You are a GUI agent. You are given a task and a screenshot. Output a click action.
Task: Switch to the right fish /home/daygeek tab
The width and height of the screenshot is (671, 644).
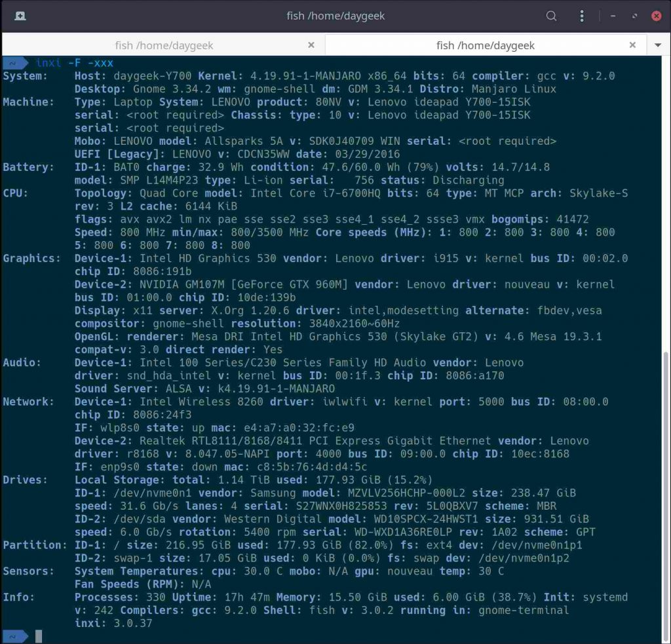(x=486, y=45)
